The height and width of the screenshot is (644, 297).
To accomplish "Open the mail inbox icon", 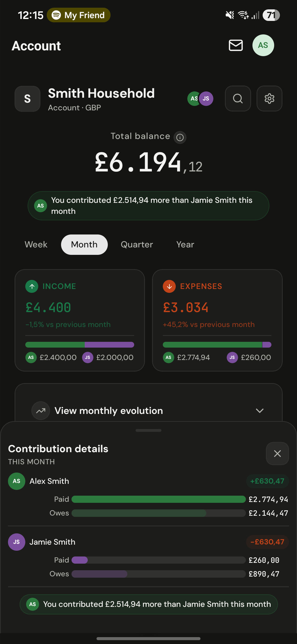I will pyautogui.click(x=236, y=45).
